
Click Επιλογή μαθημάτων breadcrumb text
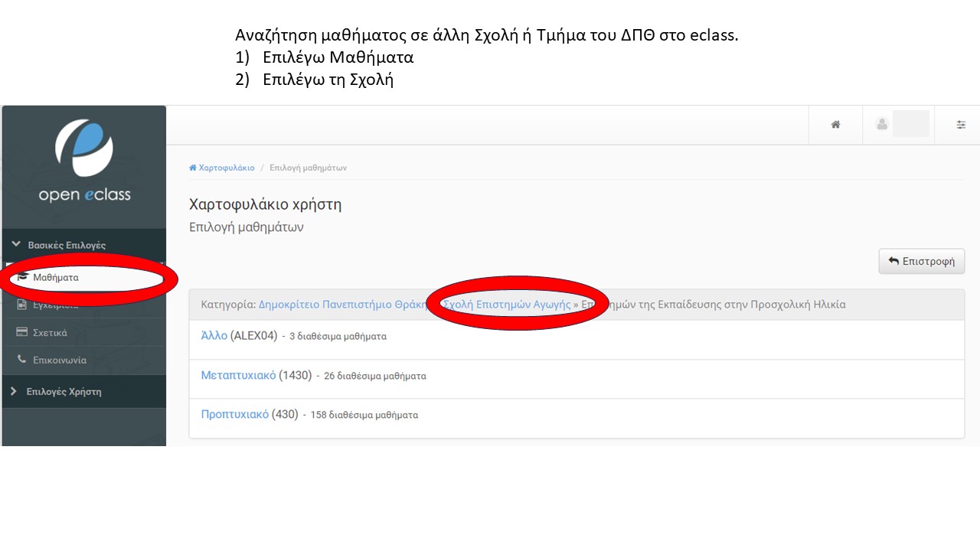[308, 168]
